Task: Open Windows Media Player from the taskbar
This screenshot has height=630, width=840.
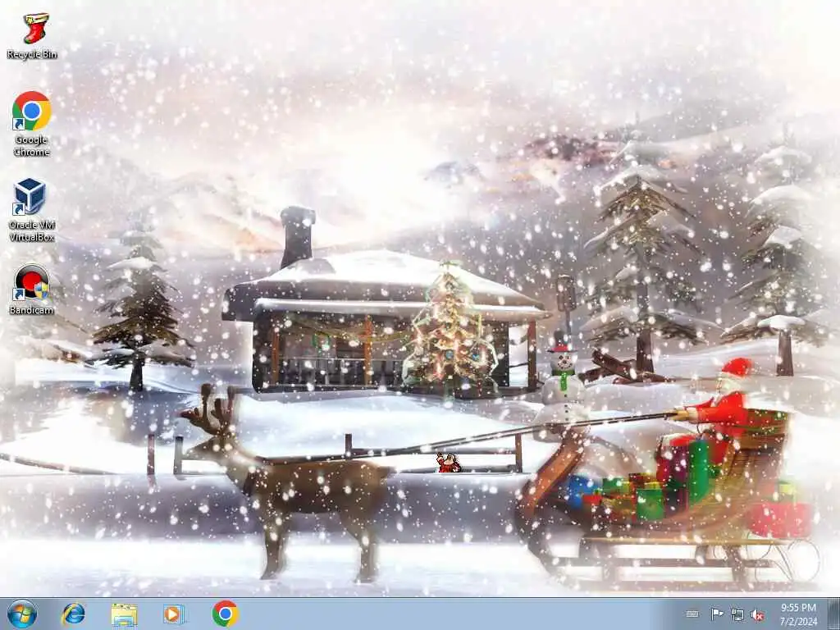Action: (x=174, y=614)
